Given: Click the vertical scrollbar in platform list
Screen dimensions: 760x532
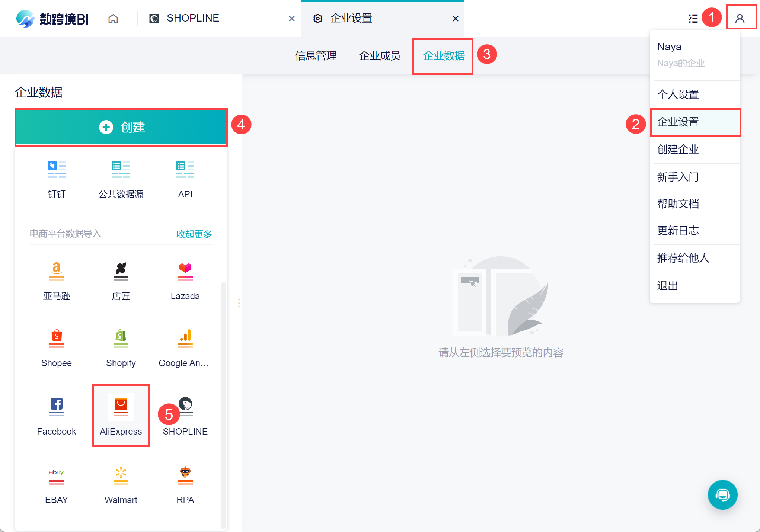Looking at the screenshot, I should pos(223,405).
